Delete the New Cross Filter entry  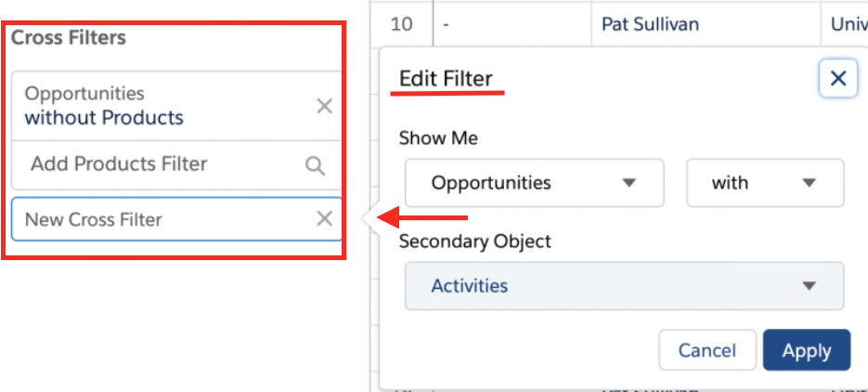324,218
